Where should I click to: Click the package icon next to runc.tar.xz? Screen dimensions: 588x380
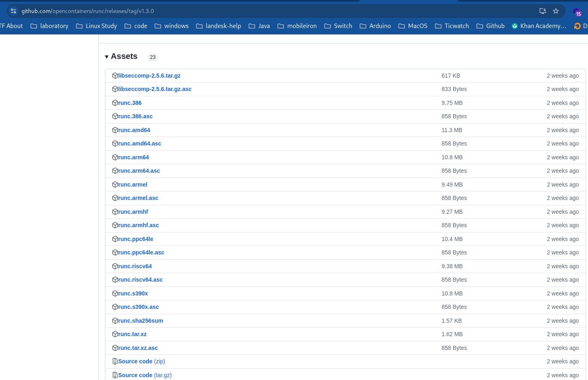coord(115,334)
